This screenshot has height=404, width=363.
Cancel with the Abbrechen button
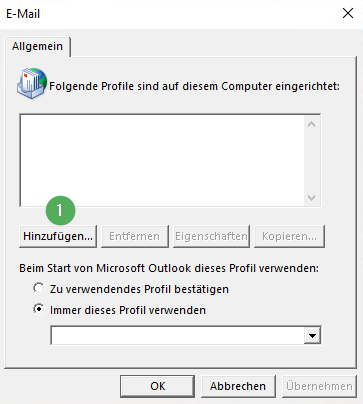click(238, 386)
